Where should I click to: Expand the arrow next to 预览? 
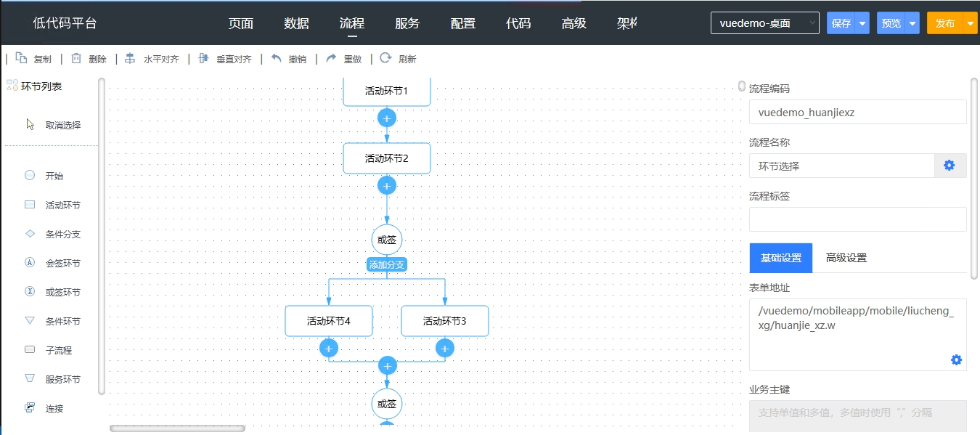click(x=912, y=23)
